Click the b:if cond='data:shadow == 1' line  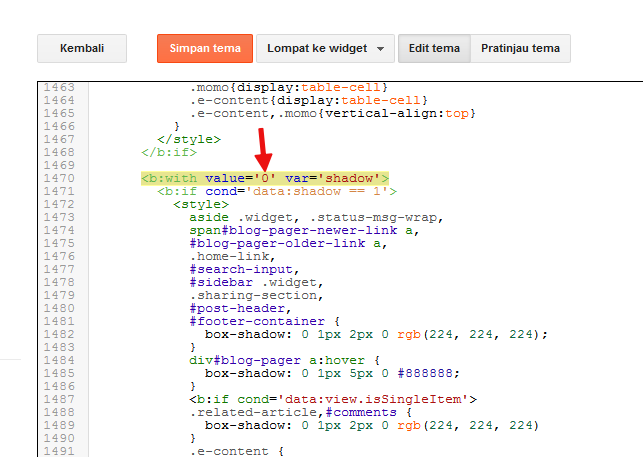tap(277, 191)
